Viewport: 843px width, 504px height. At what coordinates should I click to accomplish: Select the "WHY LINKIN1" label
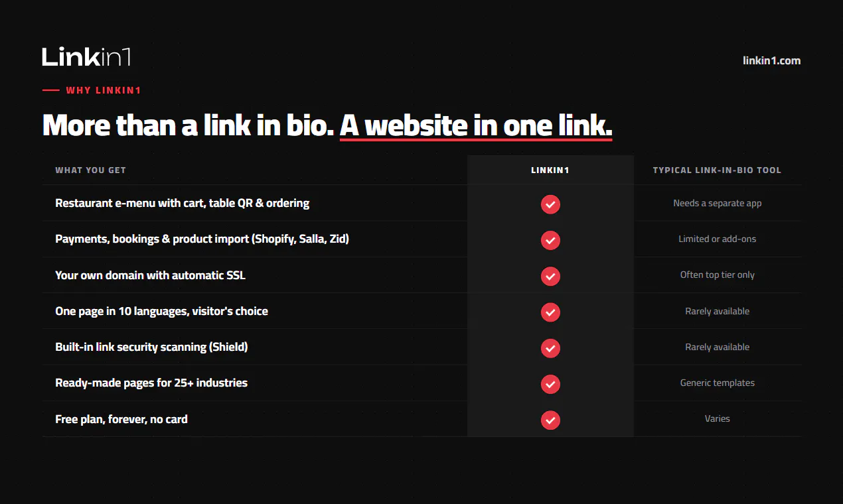(x=103, y=90)
